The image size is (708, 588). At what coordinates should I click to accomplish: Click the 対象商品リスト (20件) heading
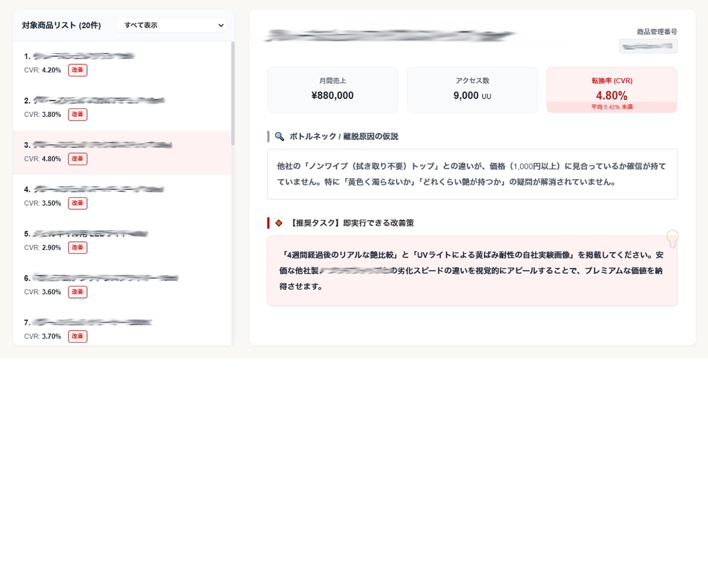tap(62, 26)
